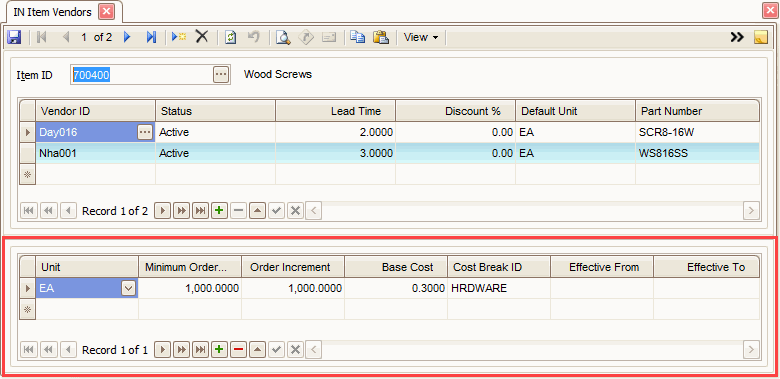The image size is (780, 379).
Task: Select the Nha001 vendor row
Action: [390, 153]
